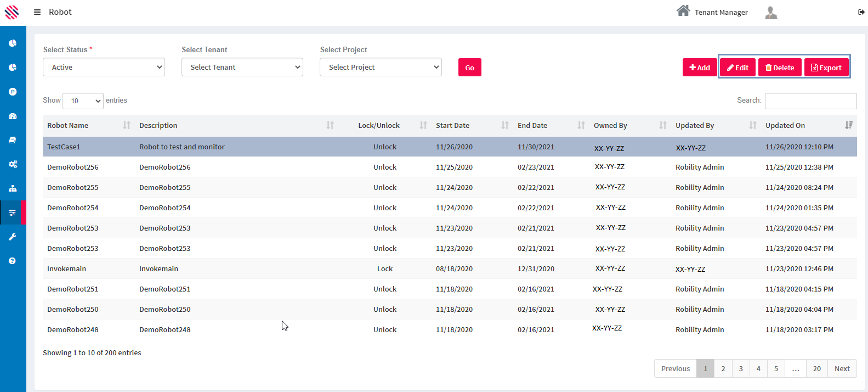Viewport: 868px width, 392px height.
Task: Click the wrench tool icon in sidebar
Action: (13, 237)
